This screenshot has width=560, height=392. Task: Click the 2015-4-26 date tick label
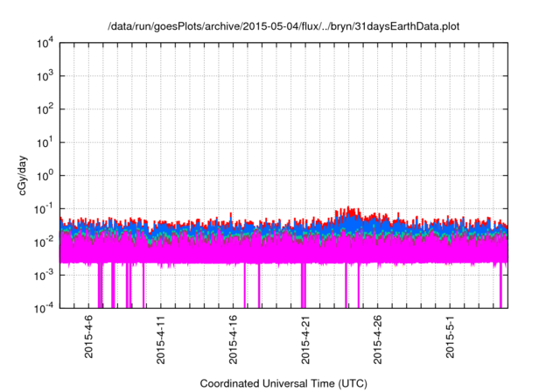tap(377, 339)
